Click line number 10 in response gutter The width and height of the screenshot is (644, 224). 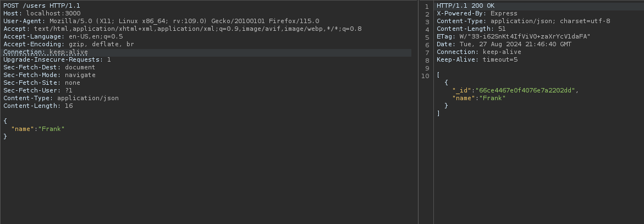pyautogui.click(x=425, y=75)
